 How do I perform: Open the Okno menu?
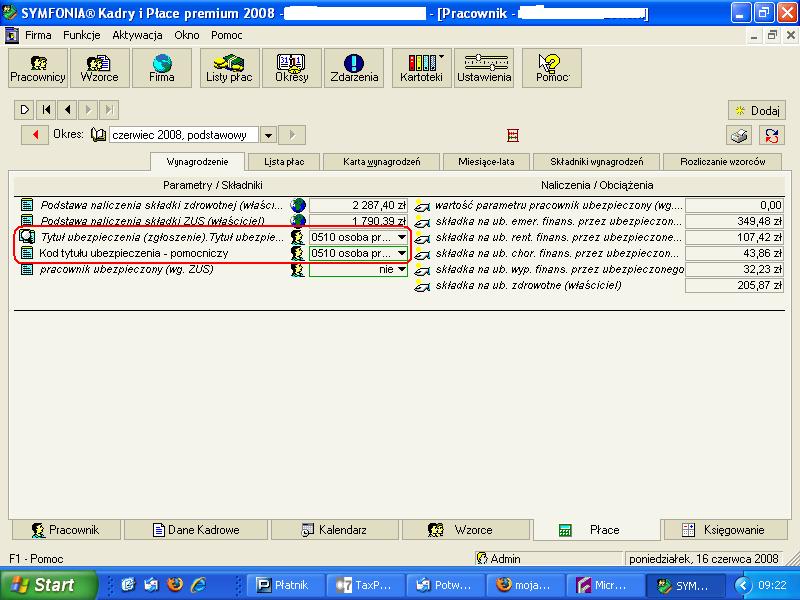point(187,35)
